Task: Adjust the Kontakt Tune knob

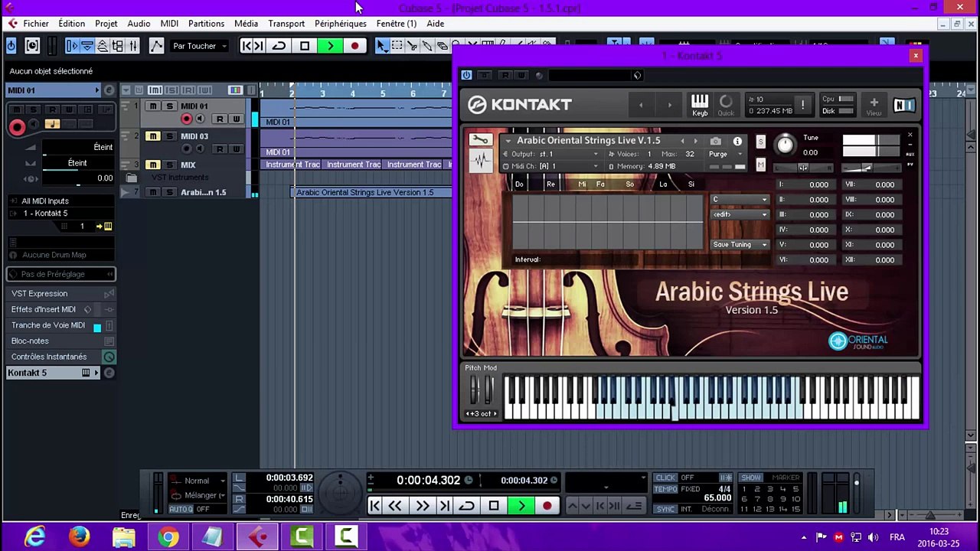Action: tap(785, 144)
